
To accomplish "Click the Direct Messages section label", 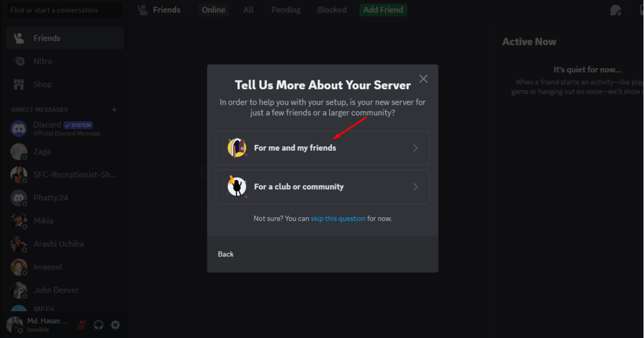I will click(x=40, y=109).
